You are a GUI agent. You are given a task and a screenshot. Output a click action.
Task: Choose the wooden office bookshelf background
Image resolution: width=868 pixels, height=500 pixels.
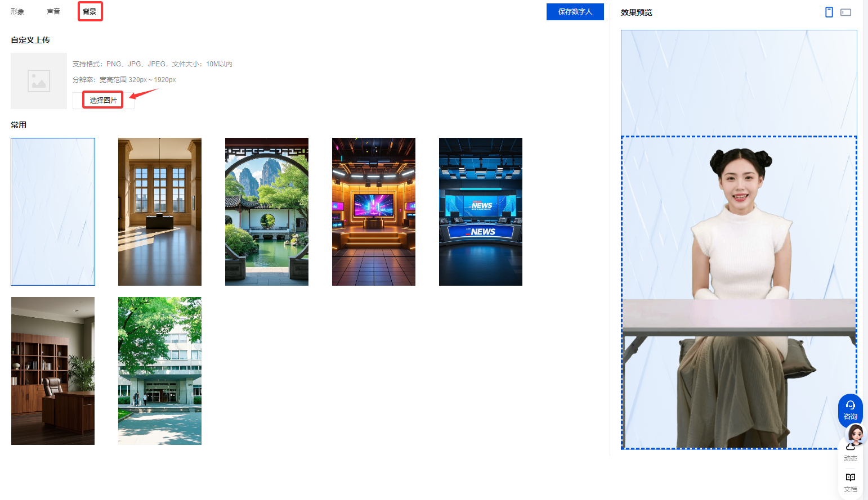[53, 371]
